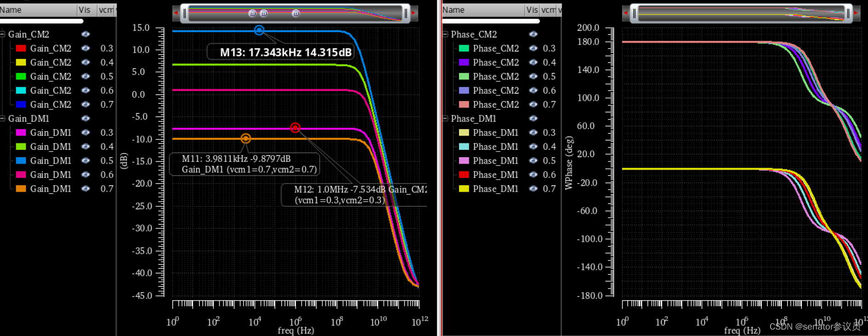
Task: Hide Phase_CM2 trace with vcm 0.4
Action: 533,62
